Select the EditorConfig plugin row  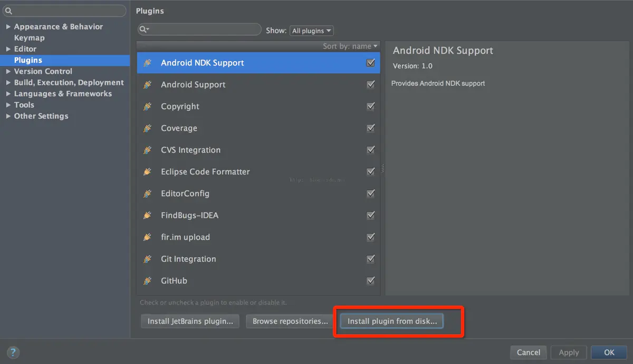[x=258, y=194]
